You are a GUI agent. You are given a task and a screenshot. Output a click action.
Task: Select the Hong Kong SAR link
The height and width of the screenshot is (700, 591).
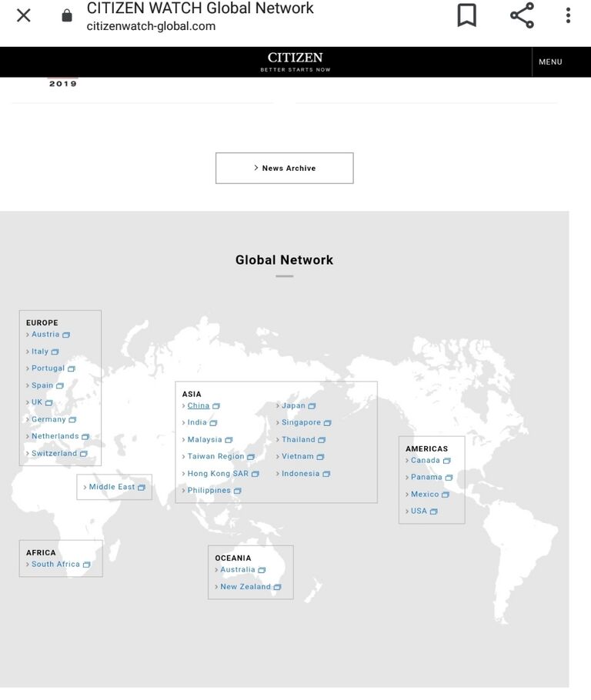(218, 474)
